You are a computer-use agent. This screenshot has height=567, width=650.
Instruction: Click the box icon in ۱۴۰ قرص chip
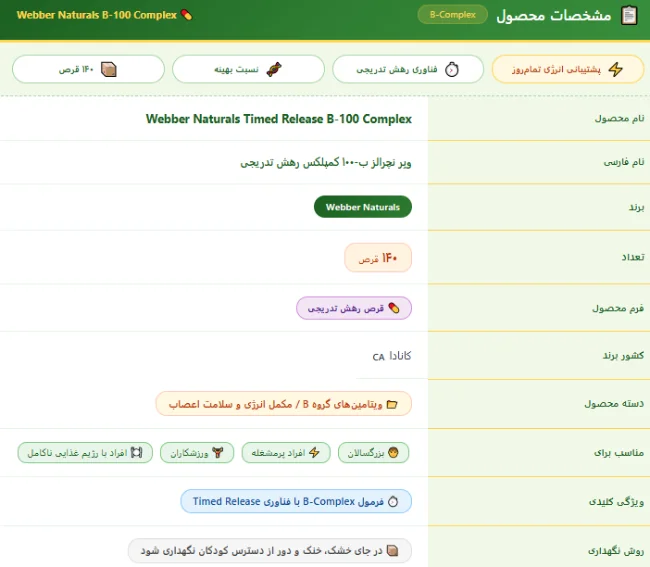(x=109, y=69)
